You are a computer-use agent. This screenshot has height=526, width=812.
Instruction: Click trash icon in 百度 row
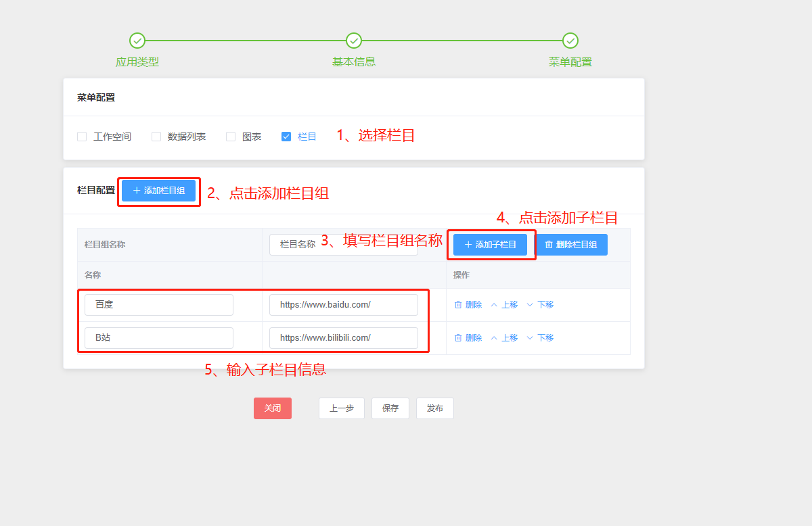tap(459, 305)
